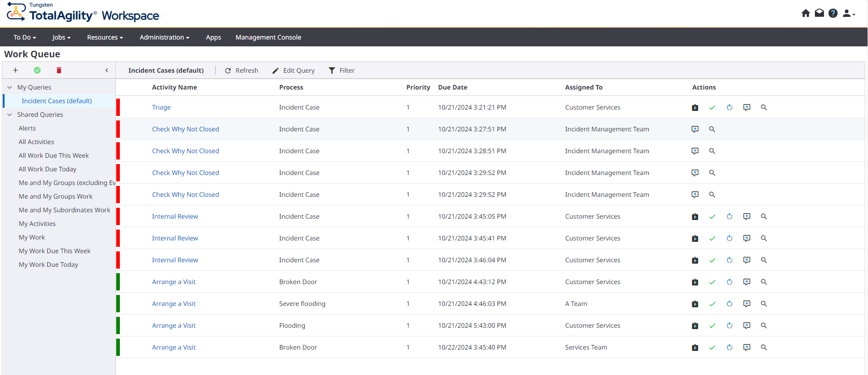Open the Triage activity link
Viewport: 868px width, 375px height.
click(161, 108)
